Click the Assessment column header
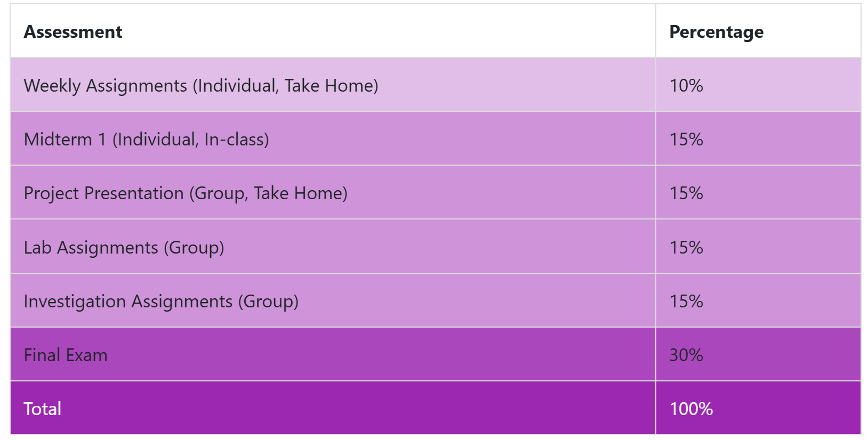 73,32
